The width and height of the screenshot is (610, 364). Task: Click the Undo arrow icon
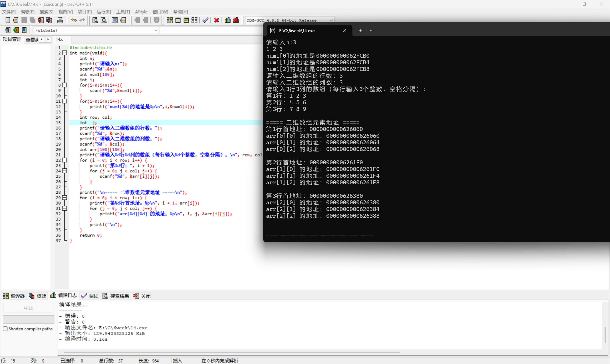[74, 20]
